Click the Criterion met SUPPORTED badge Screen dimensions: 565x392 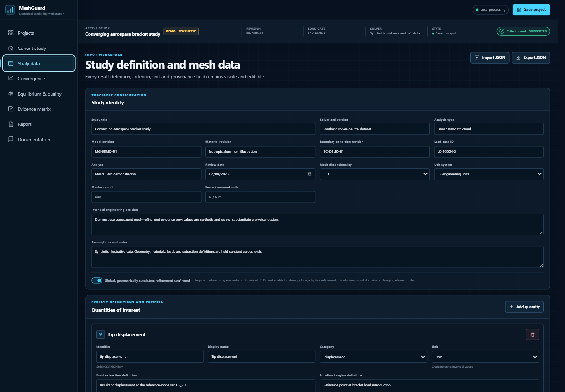point(523,31)
